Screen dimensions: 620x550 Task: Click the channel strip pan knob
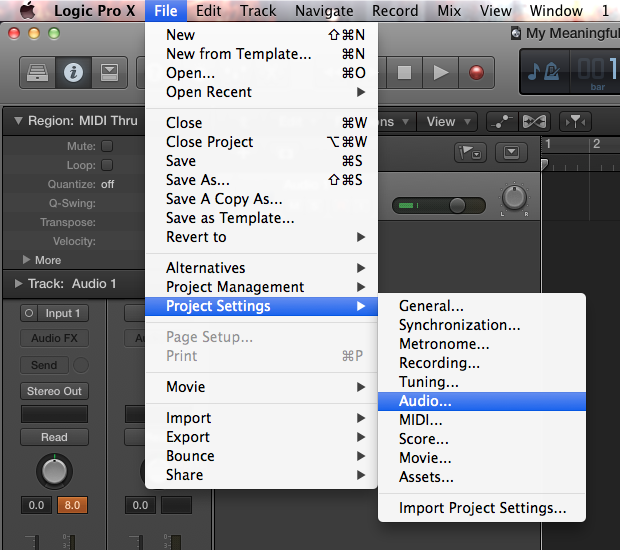coord(55,471)
